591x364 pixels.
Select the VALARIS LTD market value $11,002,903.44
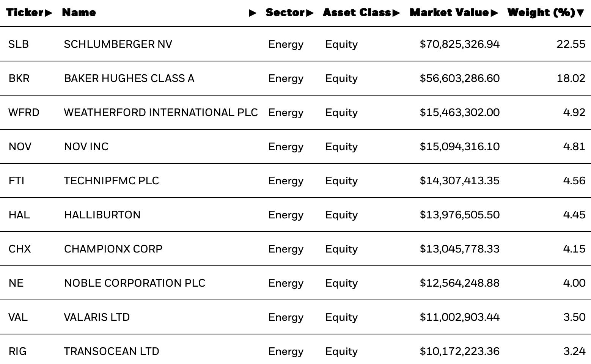[460, 317]
